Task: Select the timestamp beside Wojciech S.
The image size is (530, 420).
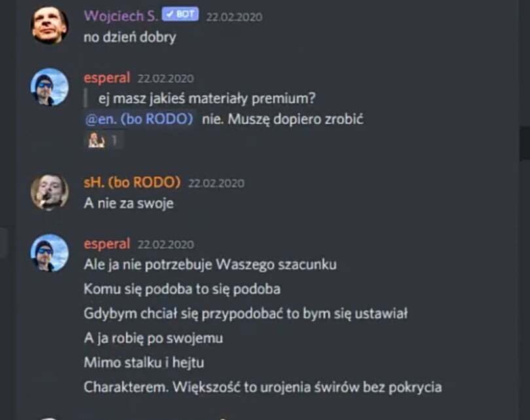Action: [234, 17]
